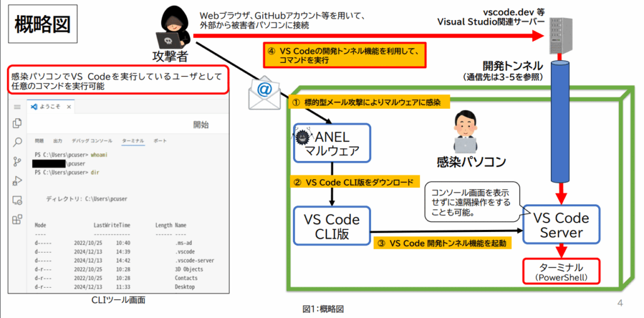Viewport: 644px width, 318px height.
Task: Click the 11:33 timestamp in listing
Action: pyautogui.click(x=123, y=287)
